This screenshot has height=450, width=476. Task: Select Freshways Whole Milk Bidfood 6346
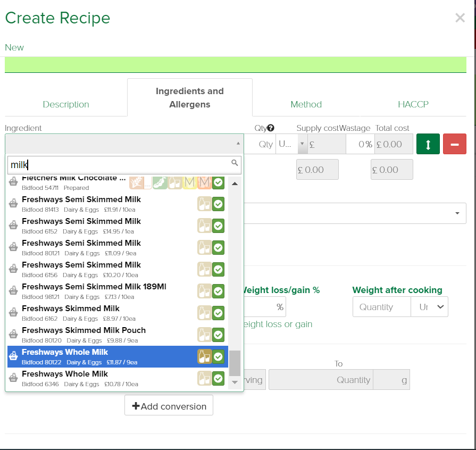click(x=118, y=378)
